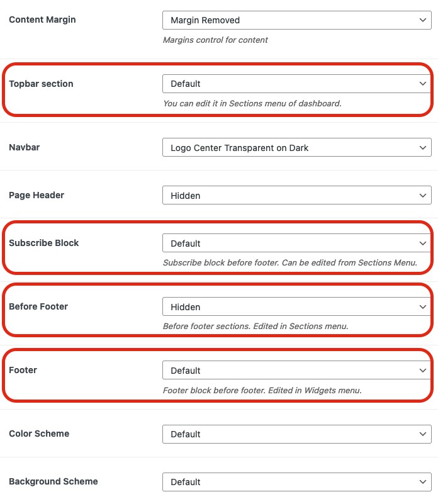Click the Subscribe Block chevron arrow
Screen dimensions: 438x504
tap(423, 244)
